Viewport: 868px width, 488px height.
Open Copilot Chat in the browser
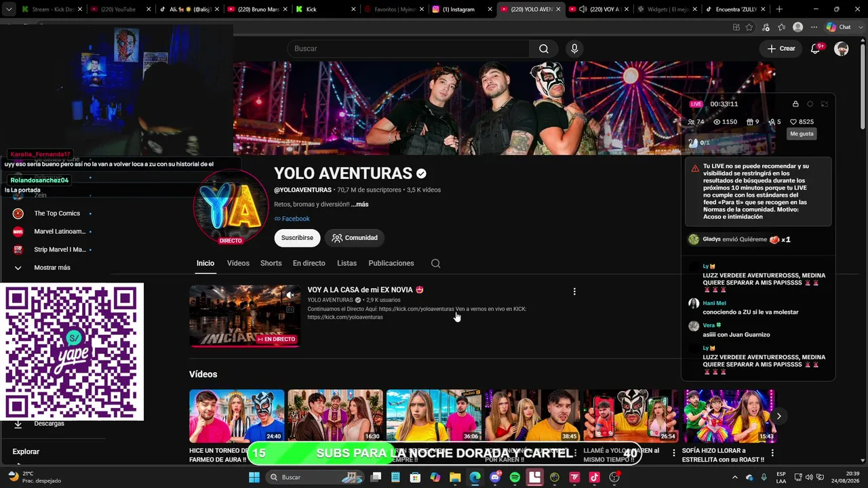click(839, 27)
